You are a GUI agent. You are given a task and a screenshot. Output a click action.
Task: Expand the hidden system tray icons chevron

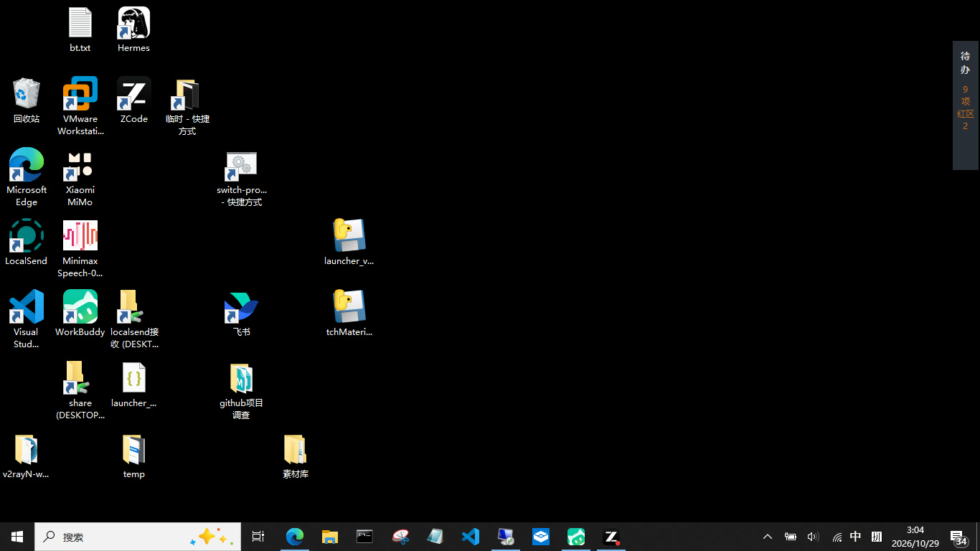coord(768,537)
